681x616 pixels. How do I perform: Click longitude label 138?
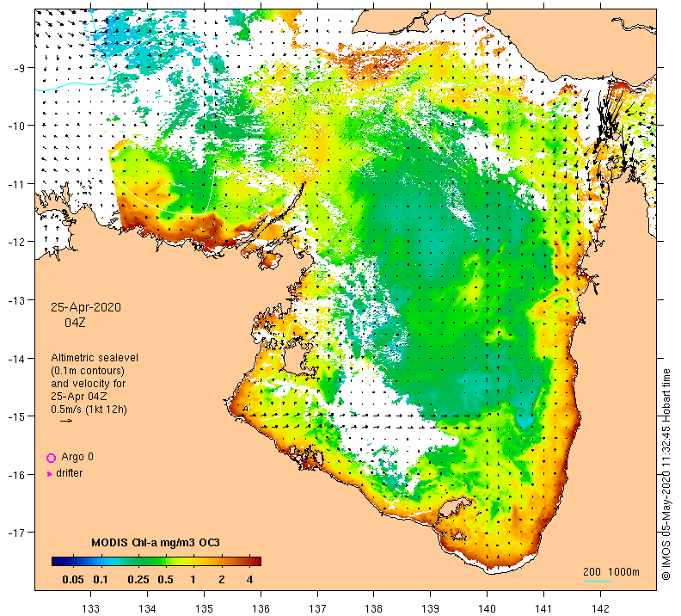pyautogui.click(x=373, y=608)
